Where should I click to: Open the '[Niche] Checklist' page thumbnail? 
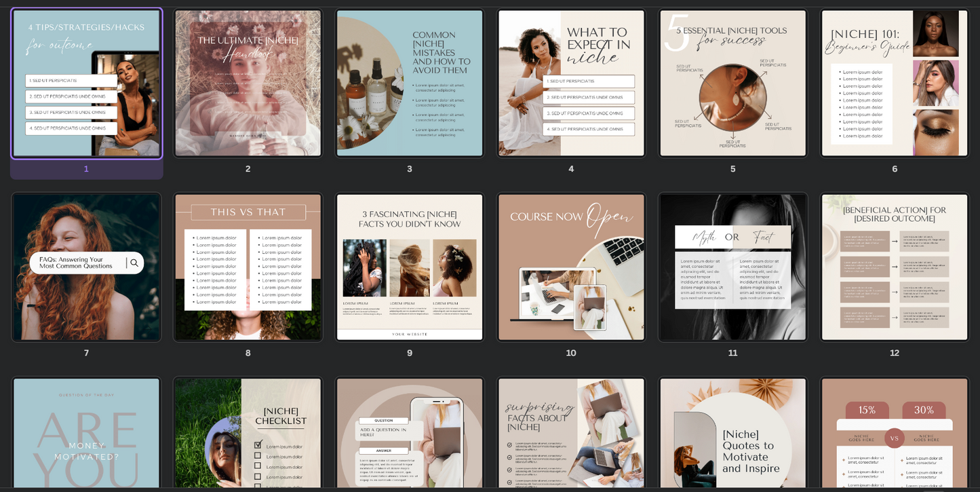coord(248,433)
